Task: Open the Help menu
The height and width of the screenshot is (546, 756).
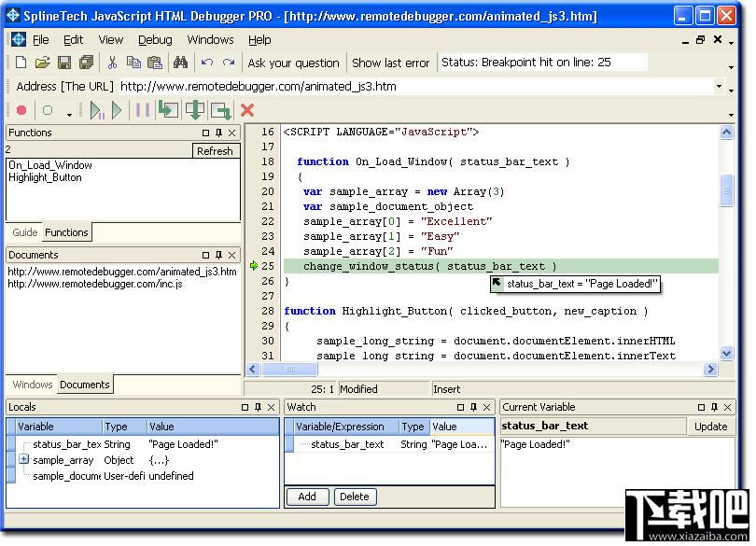Action: tap(259, 39)
